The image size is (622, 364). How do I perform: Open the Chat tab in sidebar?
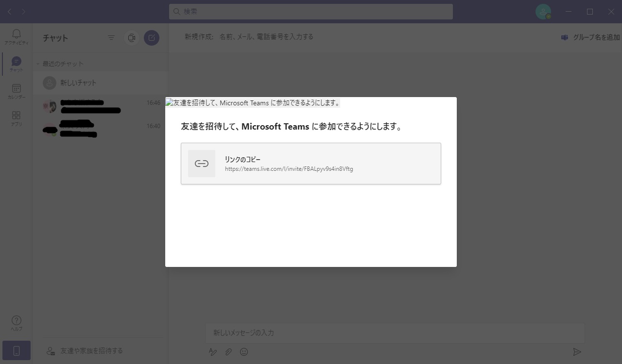(x=17, y=64)
